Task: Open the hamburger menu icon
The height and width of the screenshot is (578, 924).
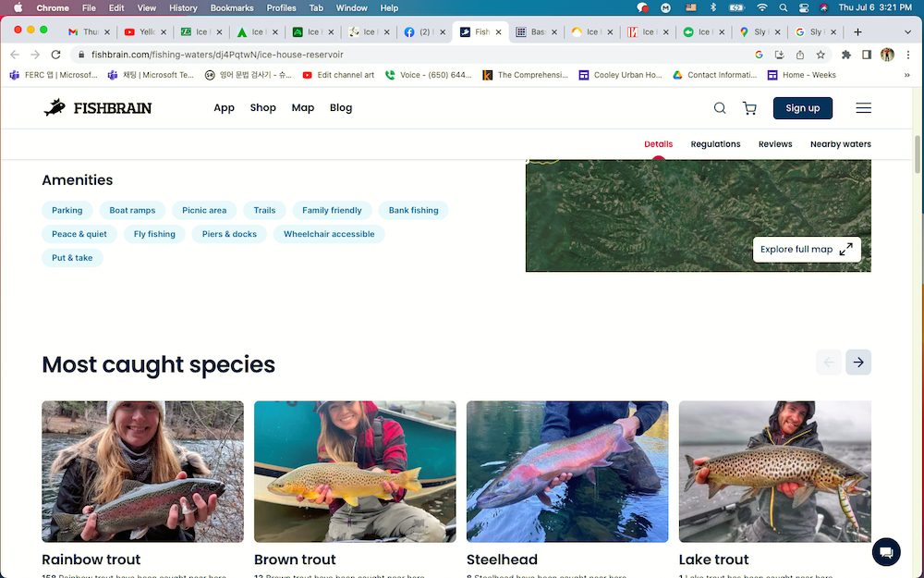Action: 863,108
